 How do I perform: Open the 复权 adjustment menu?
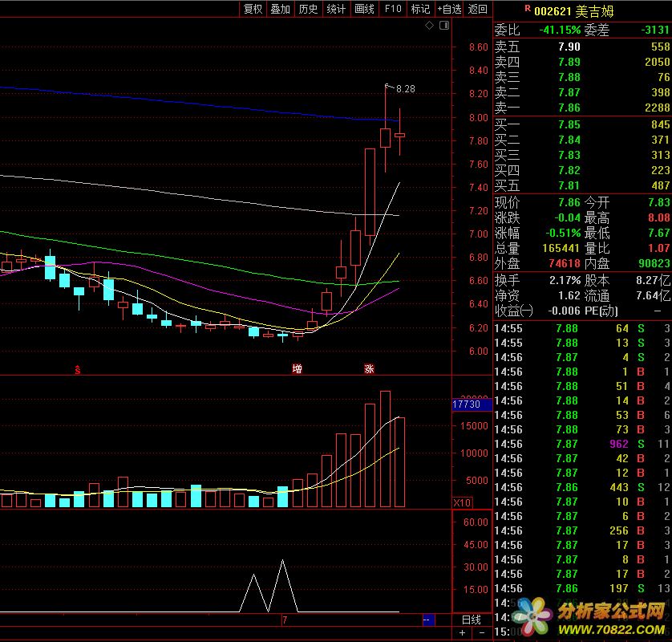click(x=253, y=9)
